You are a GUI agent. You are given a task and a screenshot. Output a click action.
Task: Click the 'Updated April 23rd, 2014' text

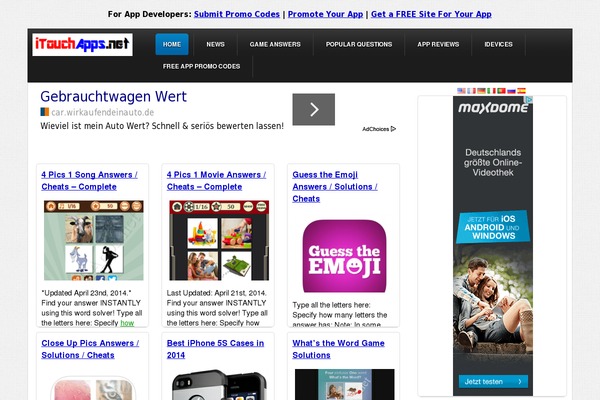[x=86, y=293]
